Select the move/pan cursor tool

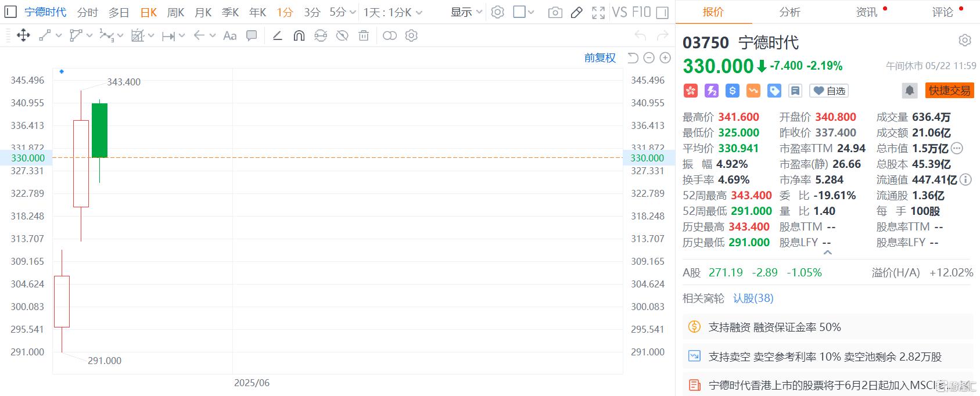pyautogui.click(x=23, y=35)
